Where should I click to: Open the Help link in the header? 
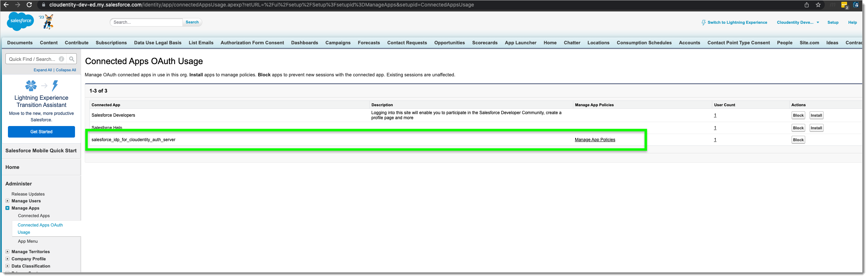(852, 22)
